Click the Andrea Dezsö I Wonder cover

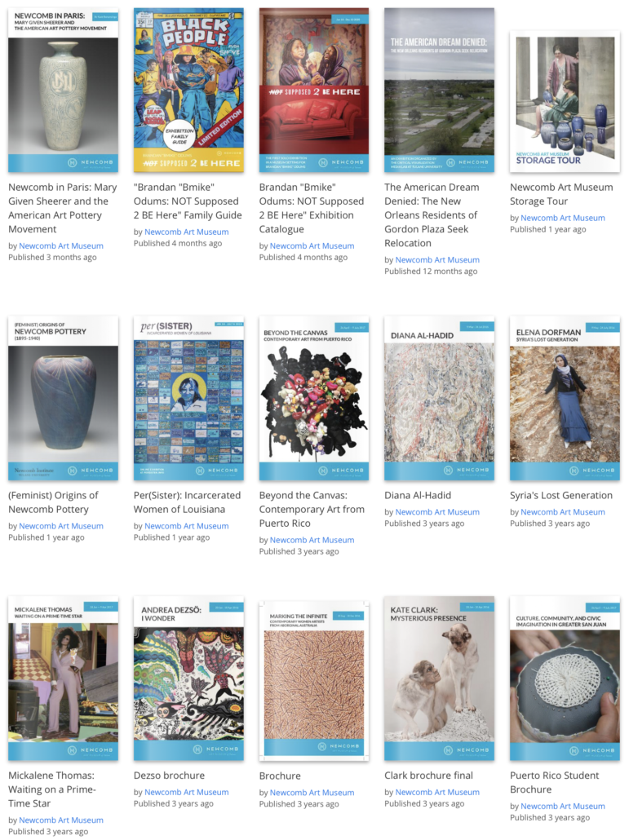click(188, 679)
